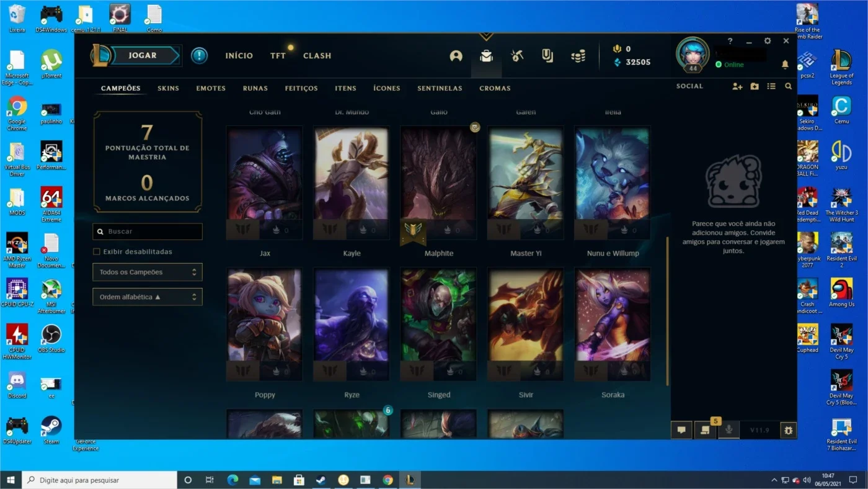The width and height of the screenshot is (868, 489).
Task: Open the help question mark icon
Action: click(730, 41)
